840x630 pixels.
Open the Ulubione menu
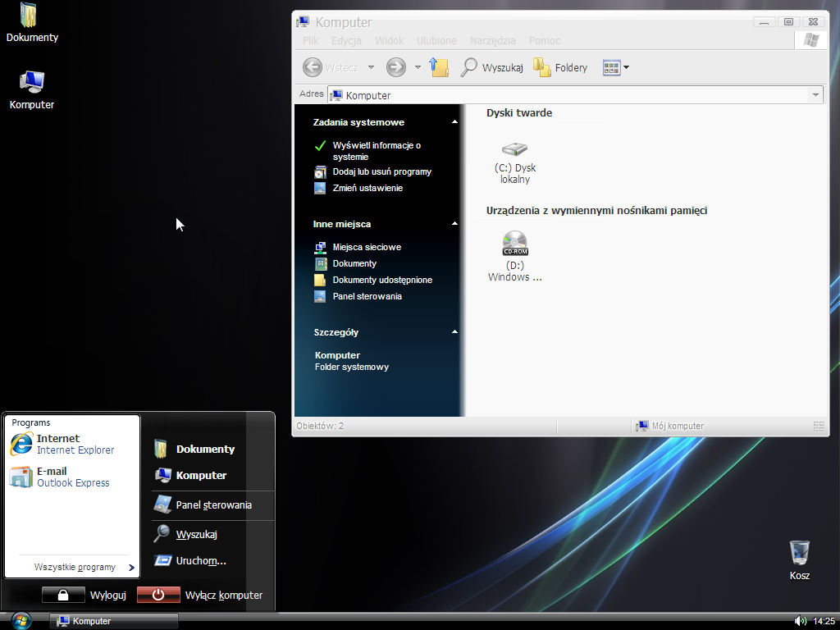(436, 41)
